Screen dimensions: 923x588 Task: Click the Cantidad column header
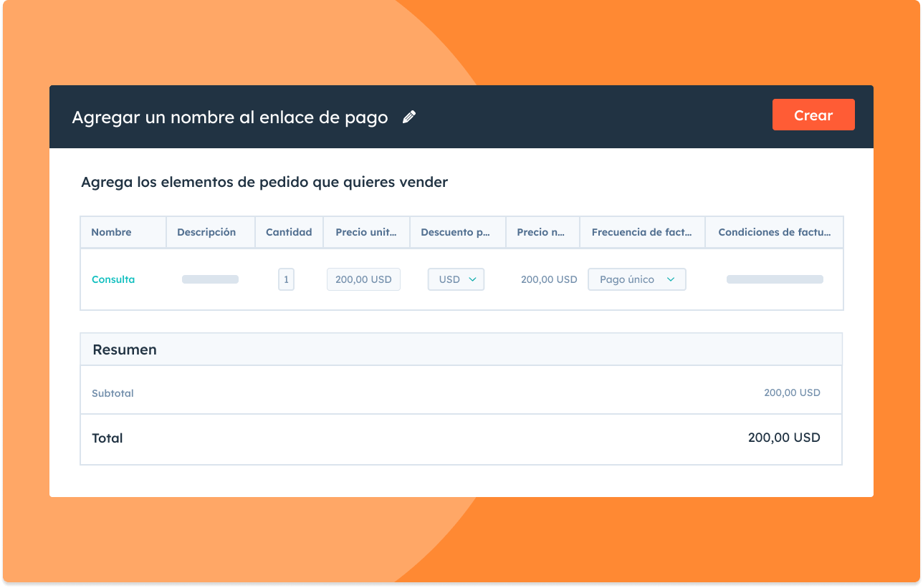click(x=289, y=232)
